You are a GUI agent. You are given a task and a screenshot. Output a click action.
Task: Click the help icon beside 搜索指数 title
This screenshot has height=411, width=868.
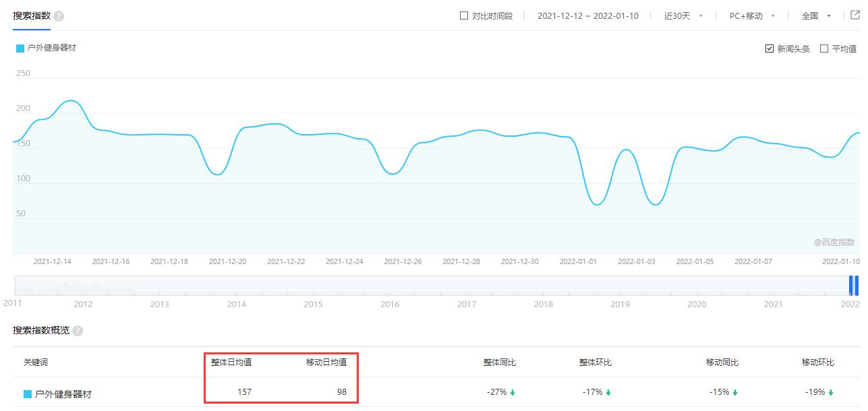(x=59, y=16)
